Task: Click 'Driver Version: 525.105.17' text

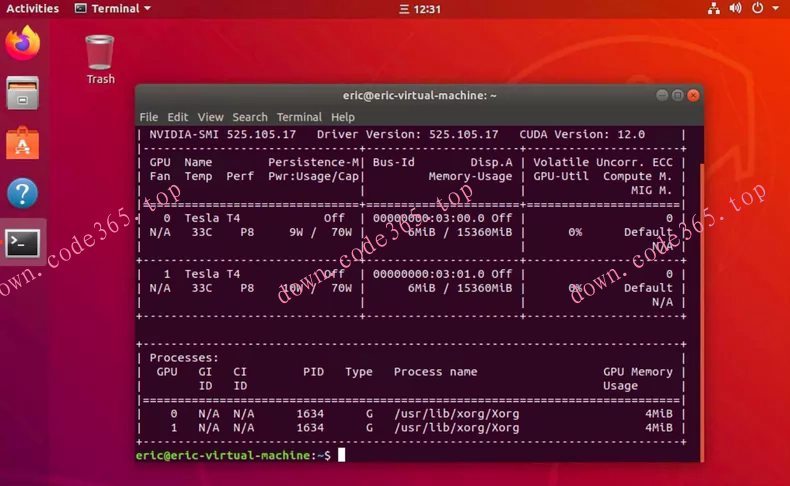Action: coord(408,134)
